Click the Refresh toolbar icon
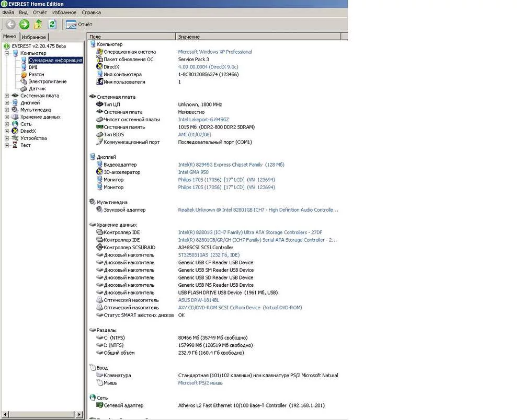 click(52, 25)
